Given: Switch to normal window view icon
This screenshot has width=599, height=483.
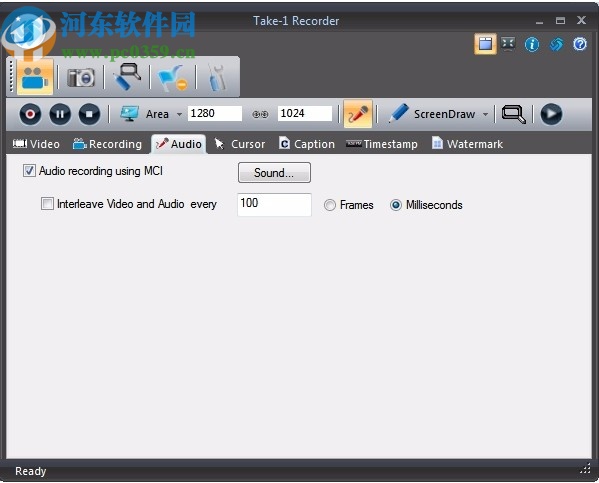Looking at the screenshot, I should click(x=486, y=44).
